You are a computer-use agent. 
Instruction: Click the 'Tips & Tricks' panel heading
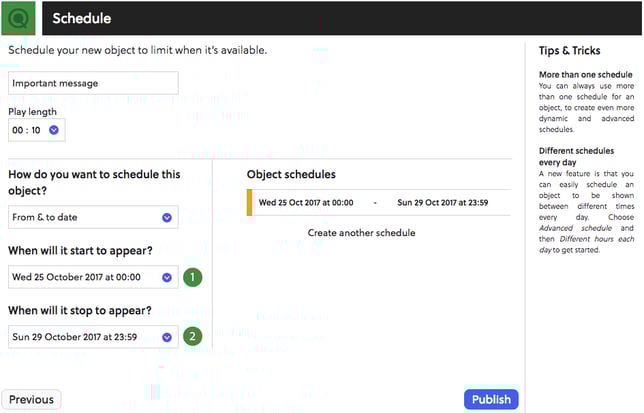pyautogui.click(x=570, y=51)
